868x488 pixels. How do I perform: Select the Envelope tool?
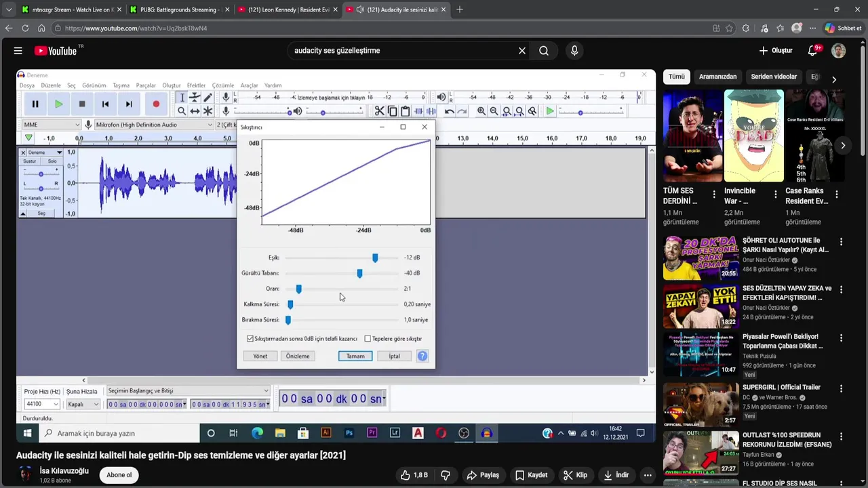195,98
